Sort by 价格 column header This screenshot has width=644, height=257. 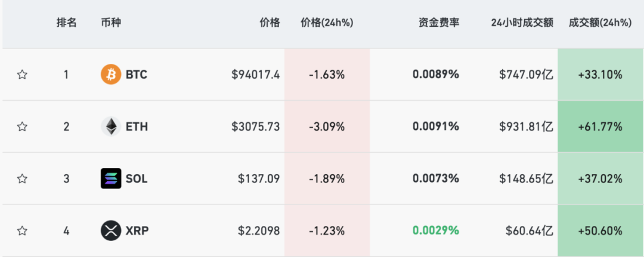click(x=270, y=23)
